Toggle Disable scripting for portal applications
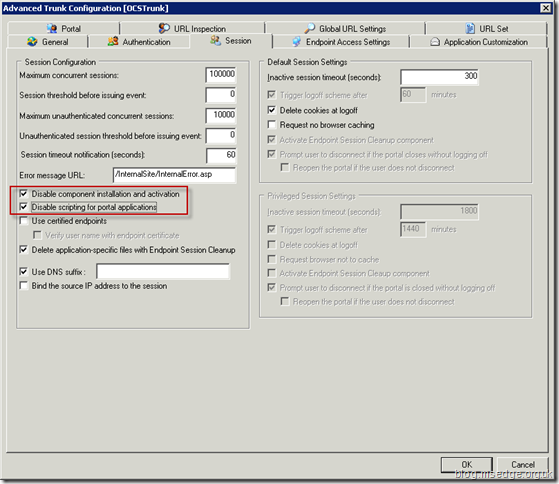Image resolution: width=559 pixels, height=484 pixels. [24, 207]
